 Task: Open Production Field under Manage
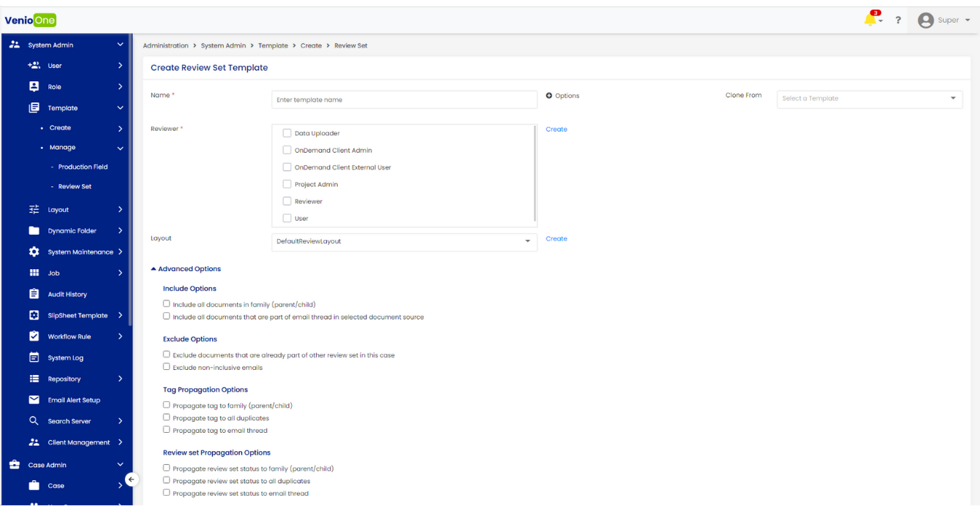83,167
